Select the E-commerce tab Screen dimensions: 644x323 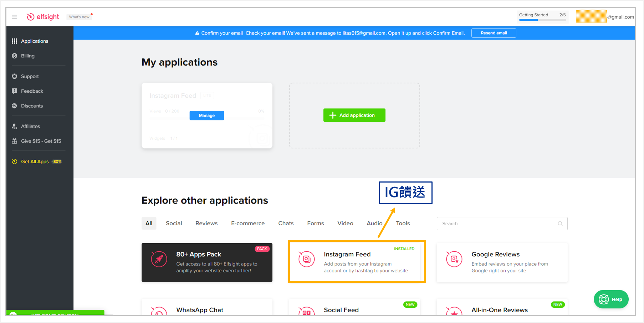pyautogui.click(x=248, y=223)
